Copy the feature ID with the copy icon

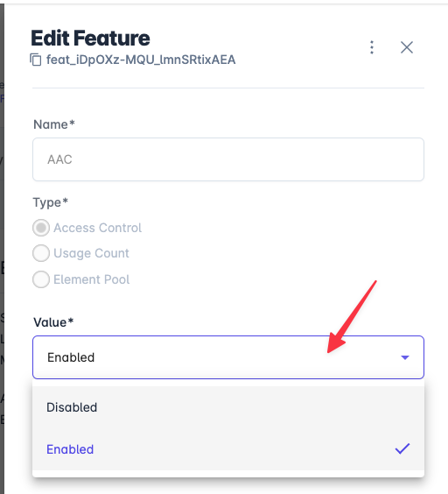[36, 60]
